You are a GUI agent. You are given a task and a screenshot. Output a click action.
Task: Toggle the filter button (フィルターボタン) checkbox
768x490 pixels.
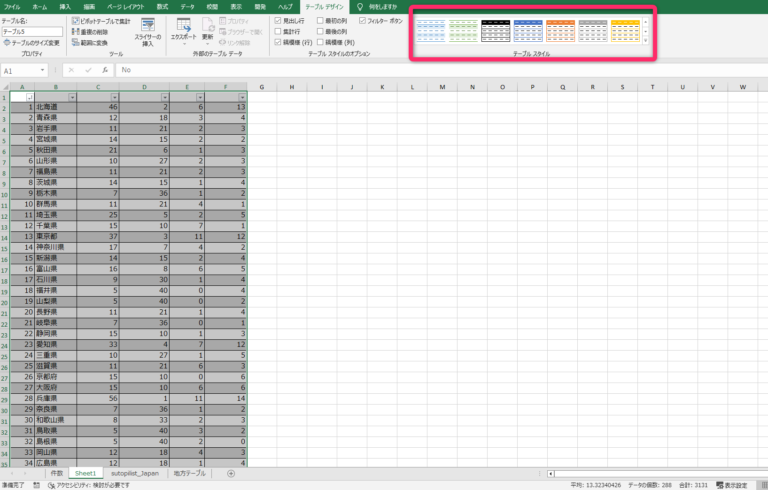coord(362,20)
